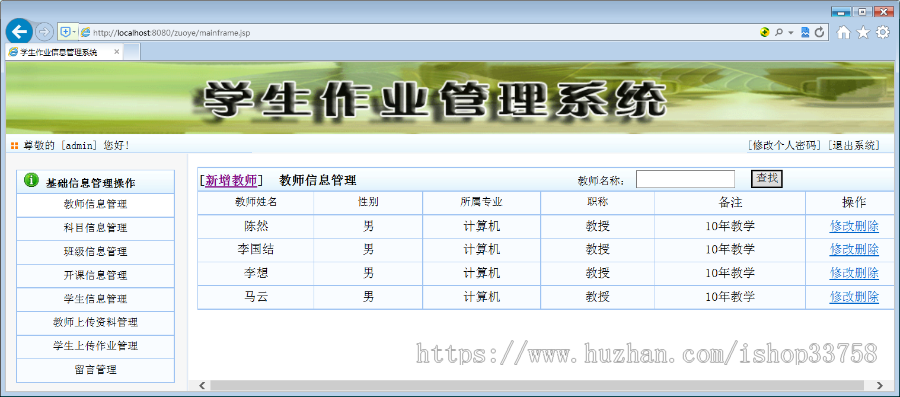Open the address bar autocomplete dropdown arrow
The width and height of the screenshot is (900, 397).
coord(790,33)
